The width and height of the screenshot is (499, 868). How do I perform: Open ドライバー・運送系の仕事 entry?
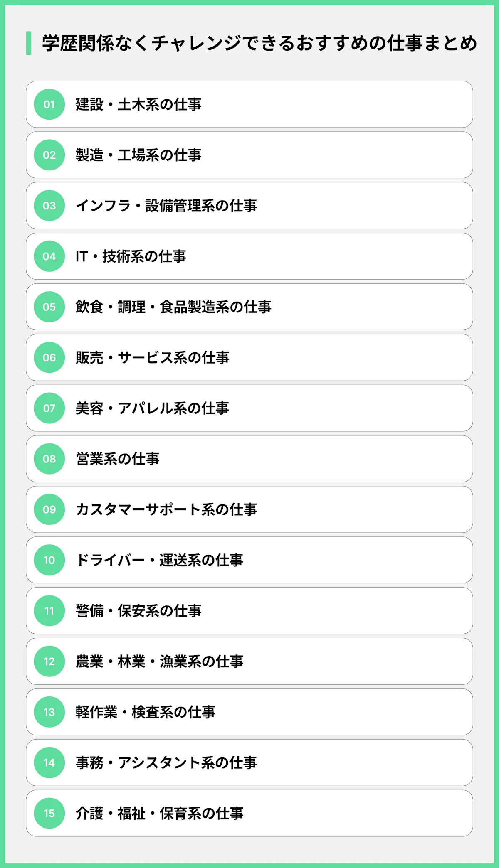(x=159, y=560)
